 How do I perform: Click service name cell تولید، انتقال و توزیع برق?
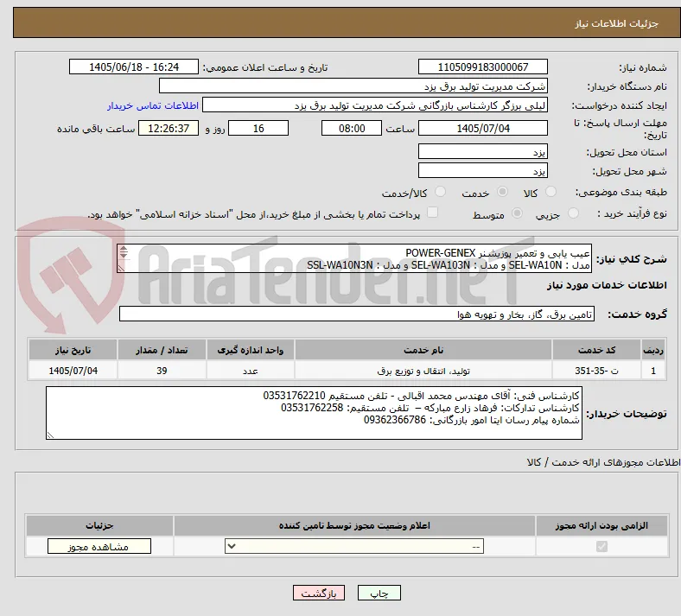pyautogui.click(x=423, y=371)
